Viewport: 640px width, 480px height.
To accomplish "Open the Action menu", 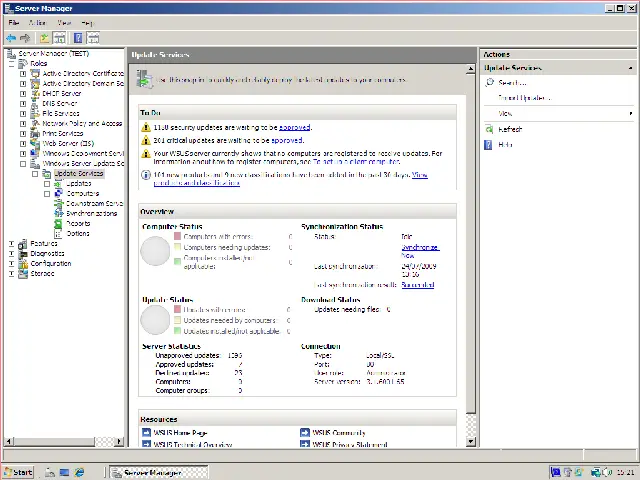I will (x=38, y=22).
